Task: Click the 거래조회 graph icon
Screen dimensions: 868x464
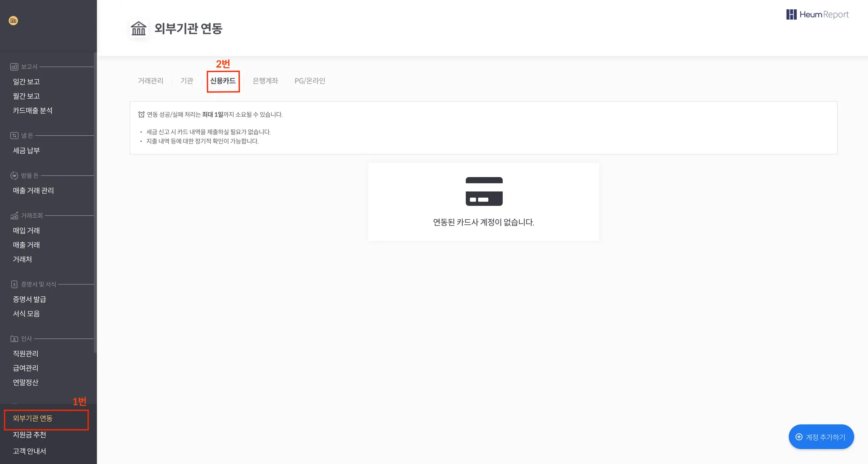Action: click(14, 216)
